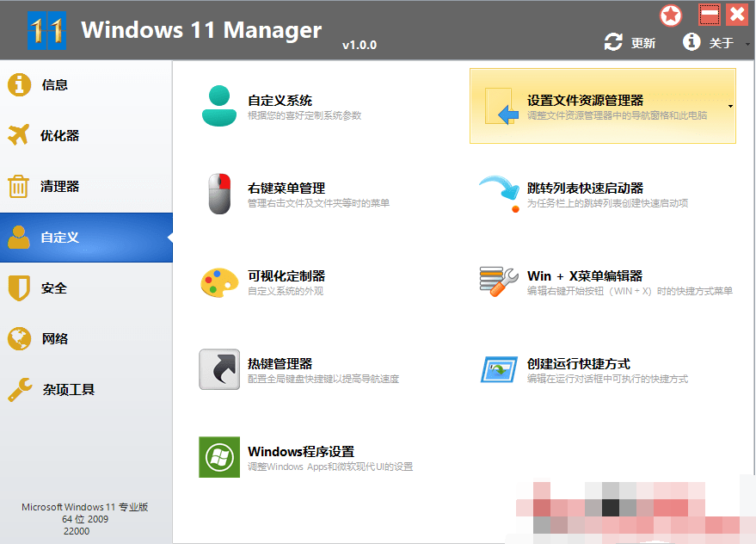Click the trash can icon for 清理器
Image resolution: width=756 pixels, height=544 pixels.
click(19, 186)
